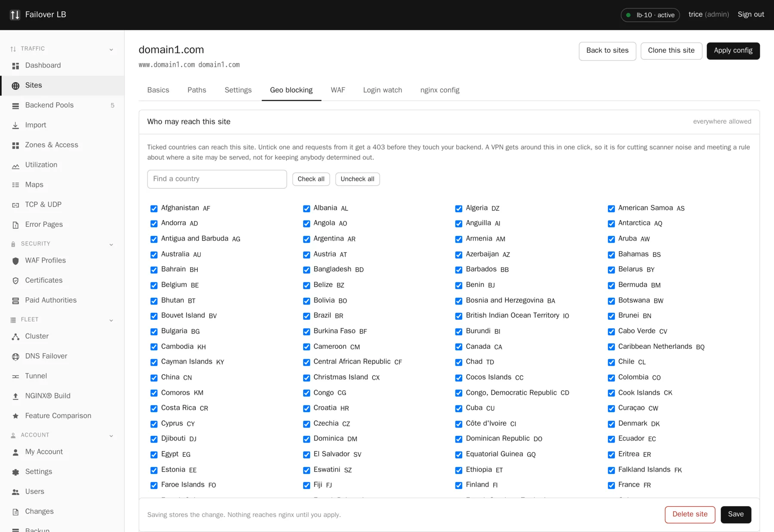Untick the China CN checkbox
Image resolution: width=774 pixels, height=532 pixels.
click(154, 378)
